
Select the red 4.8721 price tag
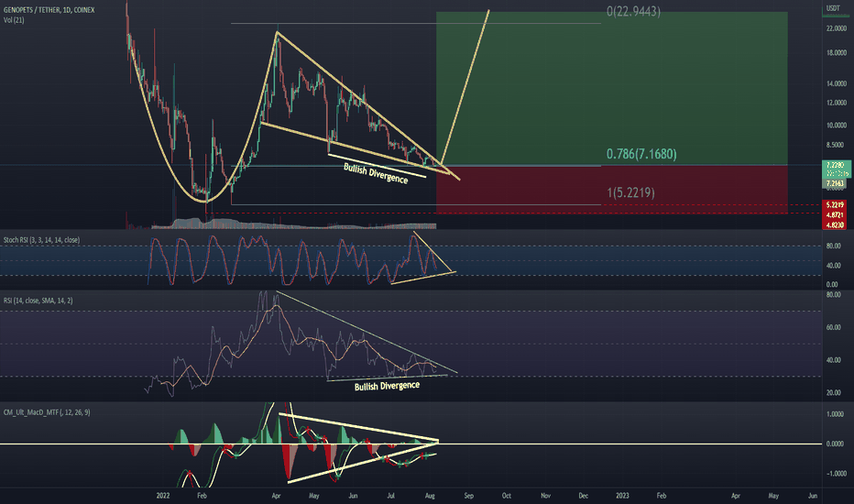coord(835,214)
